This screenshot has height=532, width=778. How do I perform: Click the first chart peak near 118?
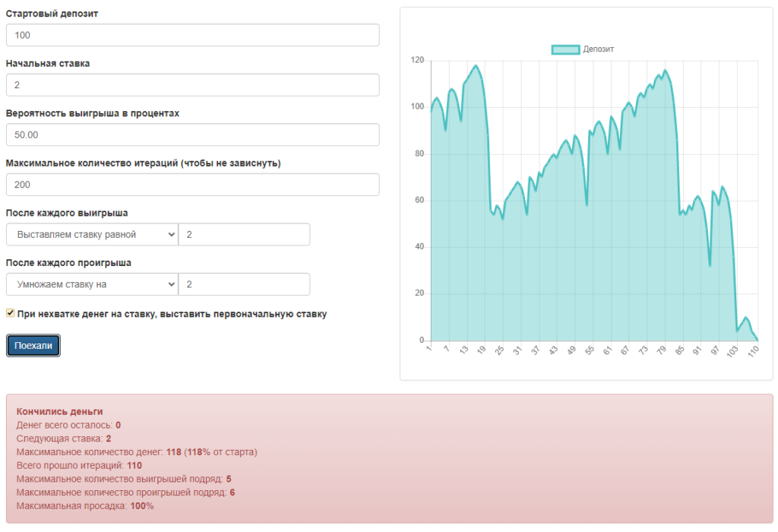(x=476, y=66)
